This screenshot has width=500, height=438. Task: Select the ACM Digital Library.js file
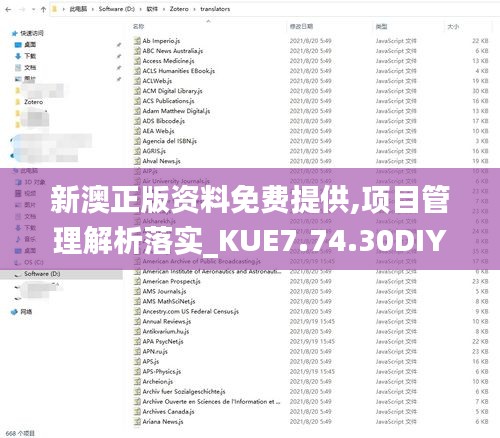172,91
